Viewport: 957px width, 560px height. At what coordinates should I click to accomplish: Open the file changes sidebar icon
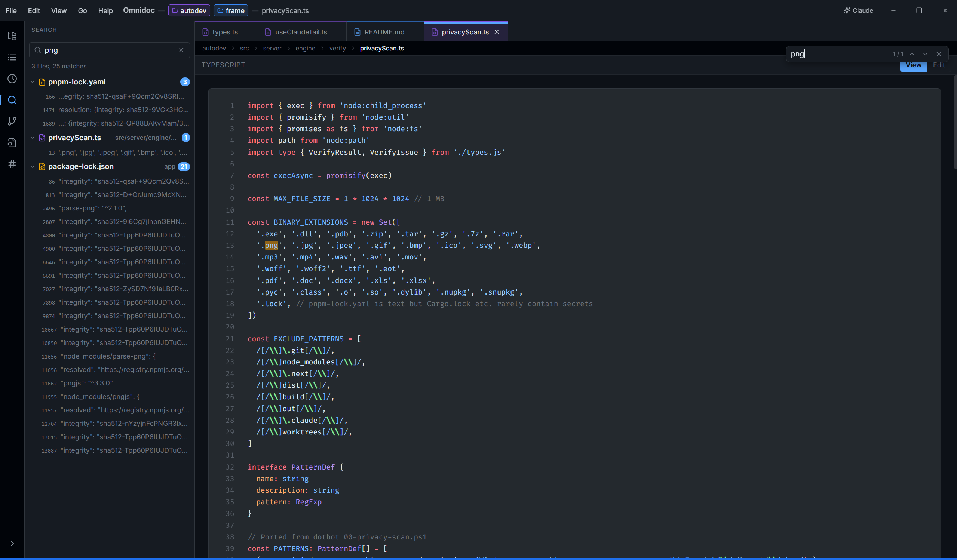(12, 142)
